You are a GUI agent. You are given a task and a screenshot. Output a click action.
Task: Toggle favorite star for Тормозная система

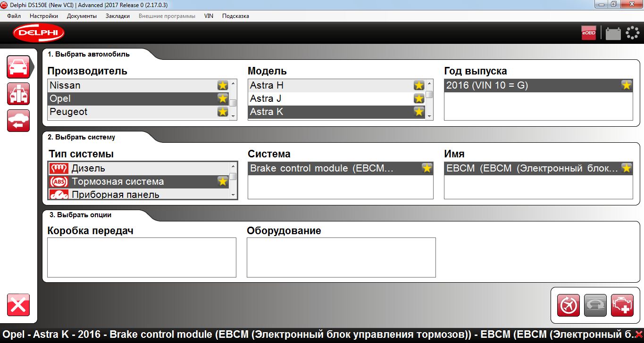point(223,181)
